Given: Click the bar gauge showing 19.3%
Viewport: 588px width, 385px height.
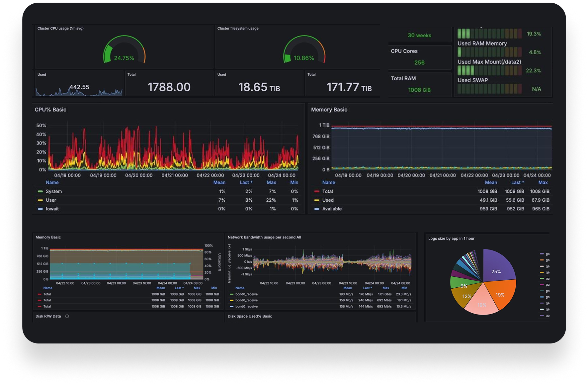Looking at the screenshot, I should 489,34.
